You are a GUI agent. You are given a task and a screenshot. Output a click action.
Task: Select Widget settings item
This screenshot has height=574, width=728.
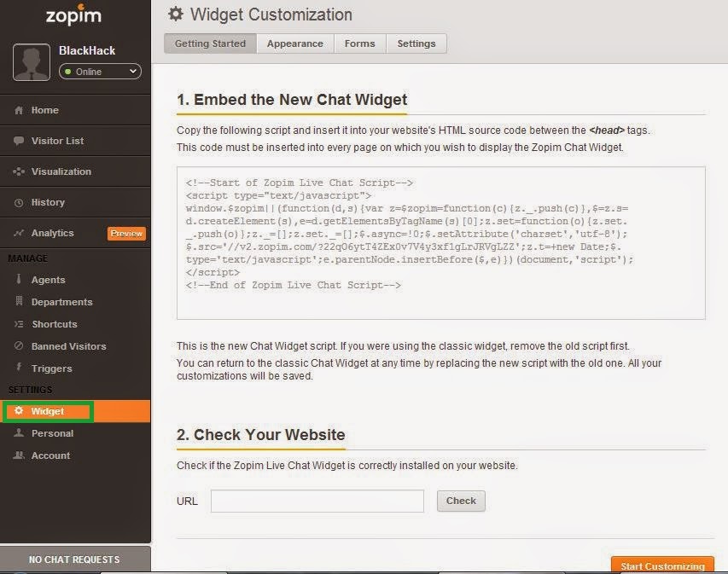75,411
